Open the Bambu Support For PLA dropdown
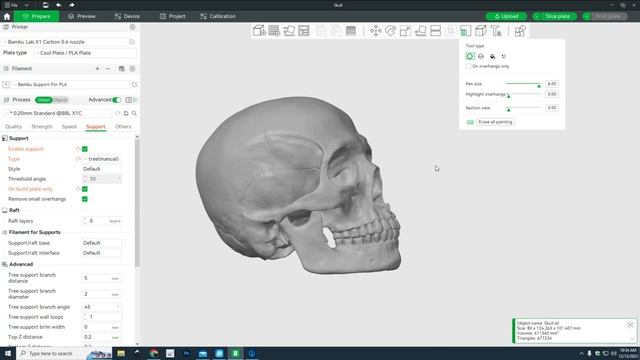 pos(71,84)
